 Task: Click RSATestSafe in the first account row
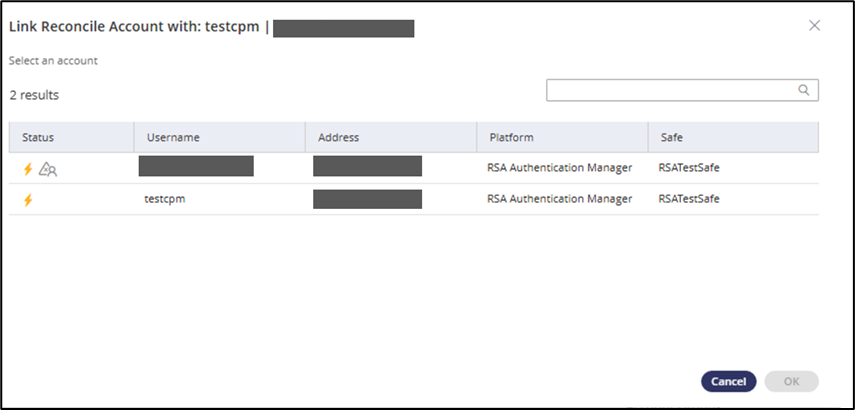[x=689, y=168]
